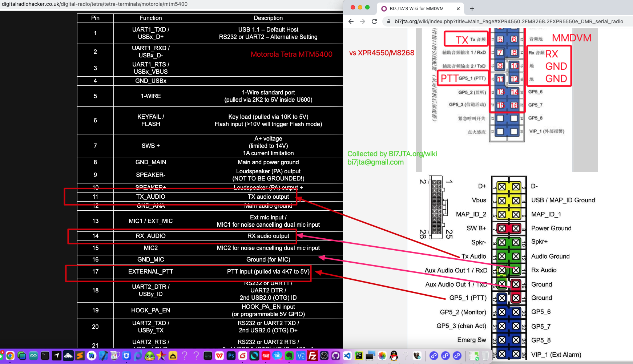Launch Terminal from the dock

click(x=45, y=356)
